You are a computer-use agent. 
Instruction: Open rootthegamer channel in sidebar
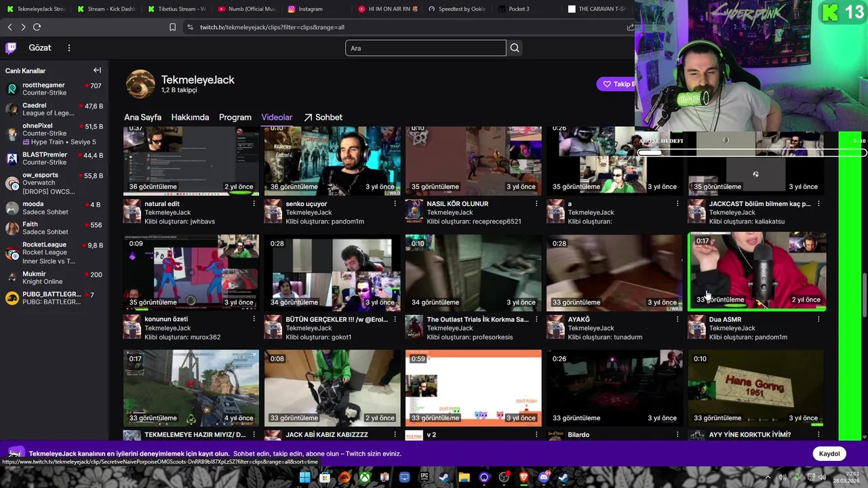pos(54,89)
